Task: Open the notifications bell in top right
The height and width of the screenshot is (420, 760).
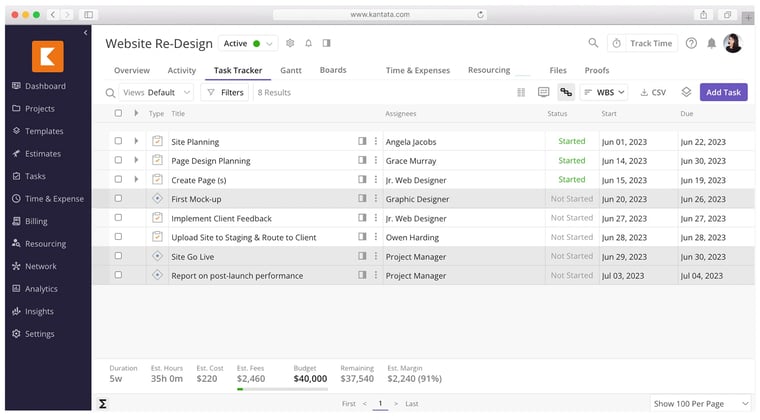Action: 711,43
